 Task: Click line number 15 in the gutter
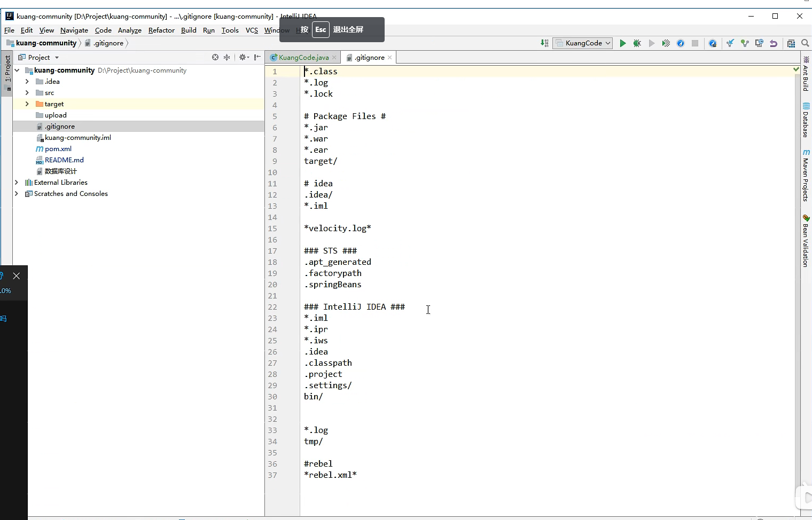272,229
